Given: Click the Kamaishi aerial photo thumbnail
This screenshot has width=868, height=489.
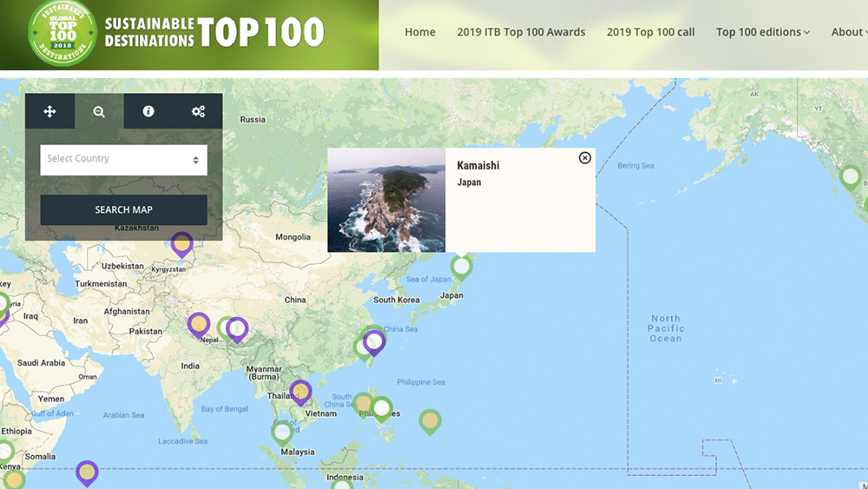Looking at the screenshot, I should tap(386, 200).
